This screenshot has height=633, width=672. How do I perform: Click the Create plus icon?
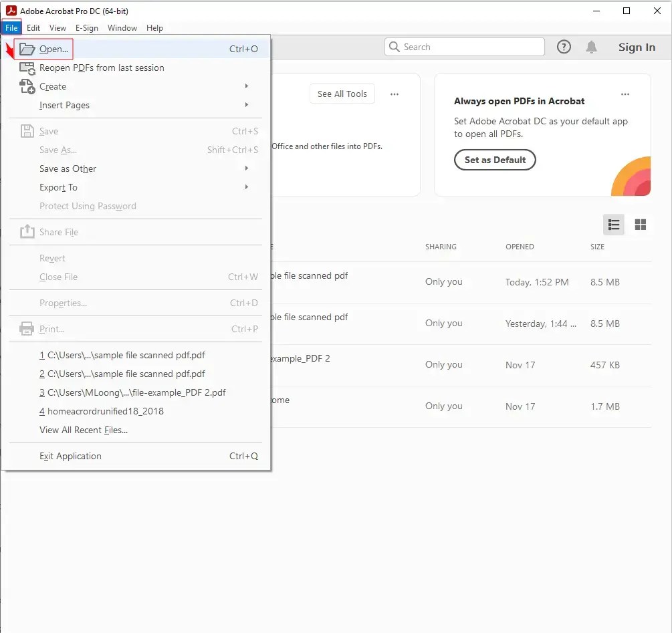27,86
